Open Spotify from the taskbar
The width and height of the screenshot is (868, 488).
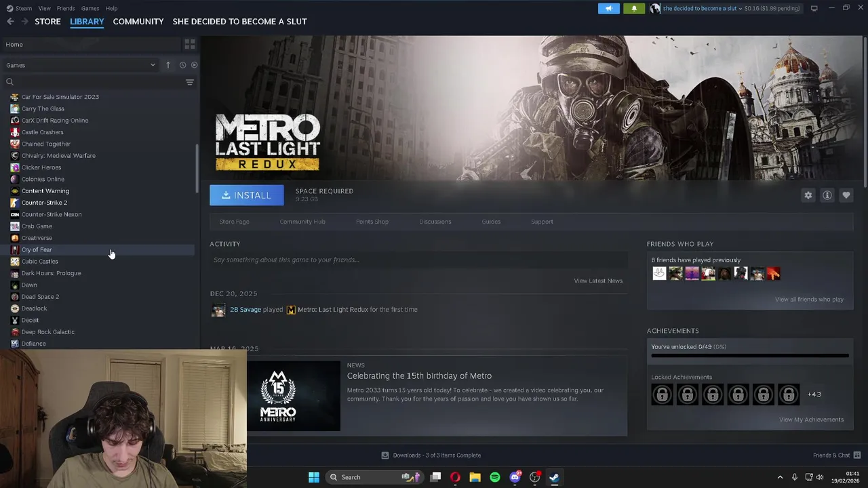(495, 477)
